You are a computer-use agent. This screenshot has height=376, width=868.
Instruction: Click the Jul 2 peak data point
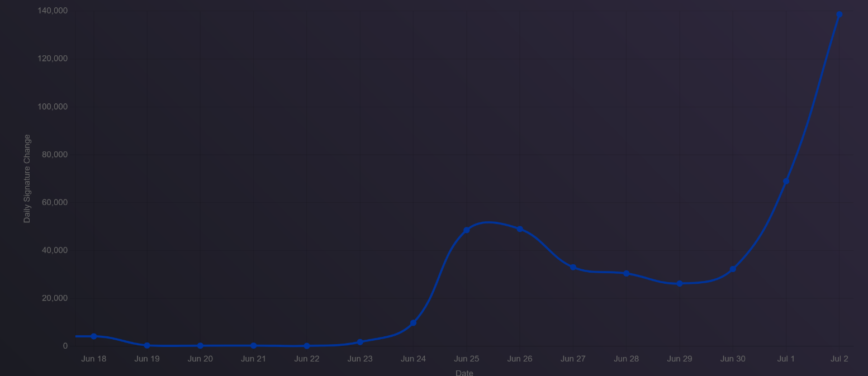(x=839, y=15)
